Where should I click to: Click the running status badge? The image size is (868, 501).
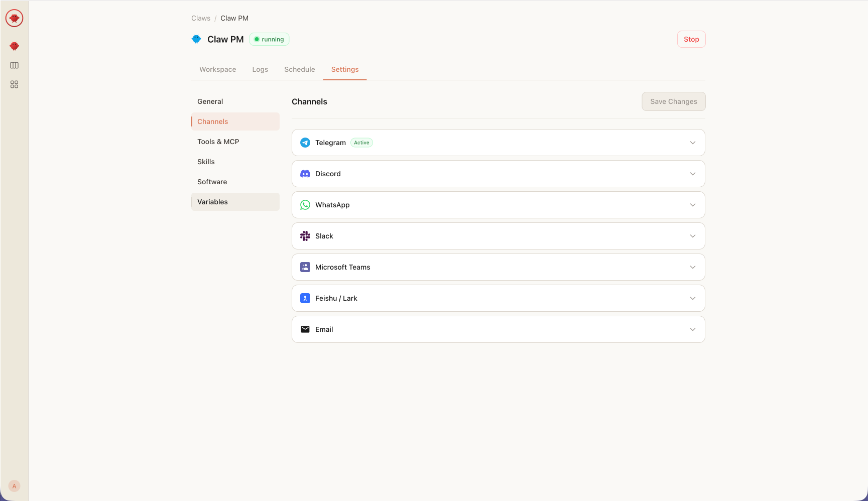269,39
